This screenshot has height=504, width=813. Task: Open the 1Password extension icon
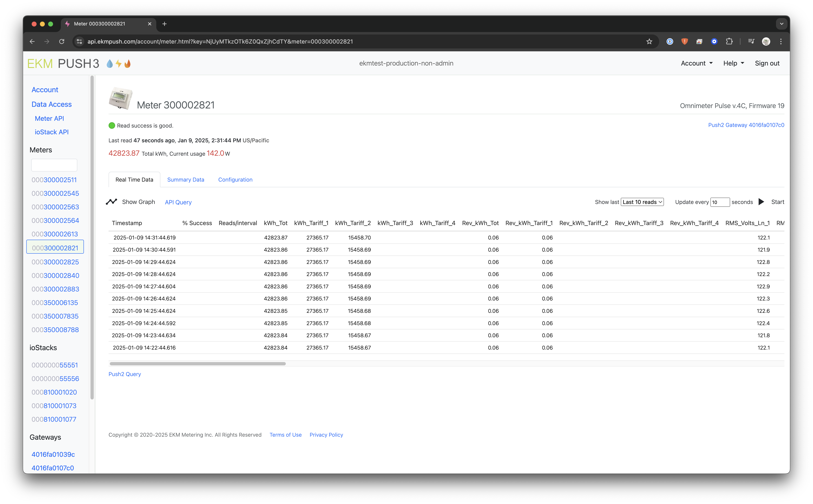point(669,42)
